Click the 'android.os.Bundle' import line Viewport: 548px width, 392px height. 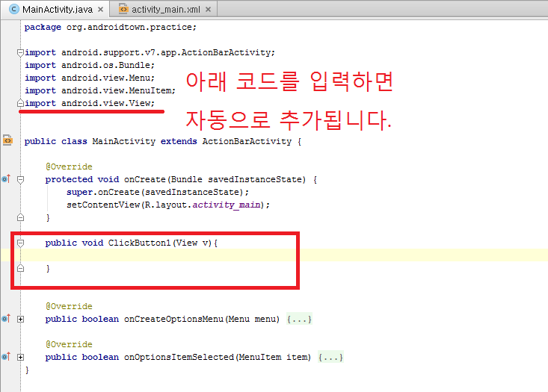pyautogui.click(x=90, y=65)
